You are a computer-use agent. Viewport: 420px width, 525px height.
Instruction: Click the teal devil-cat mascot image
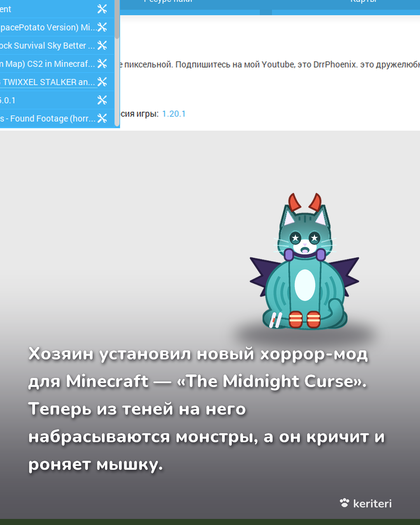pyautogui.click(x=304, y=261)
